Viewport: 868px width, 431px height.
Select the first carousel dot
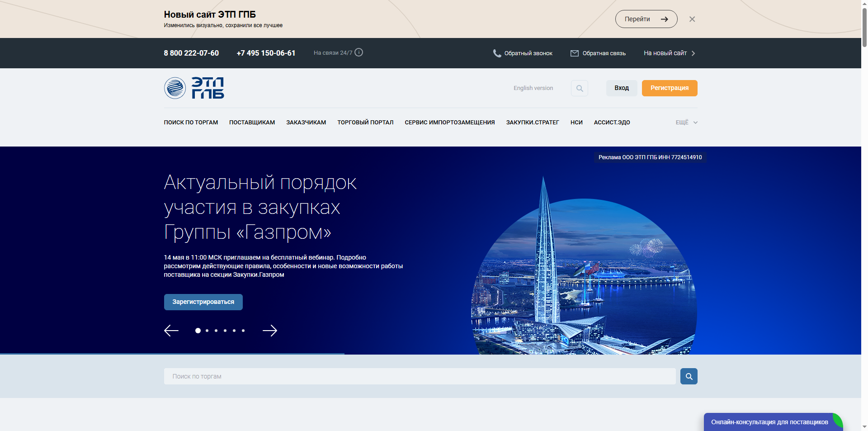(x=198, y=331)
